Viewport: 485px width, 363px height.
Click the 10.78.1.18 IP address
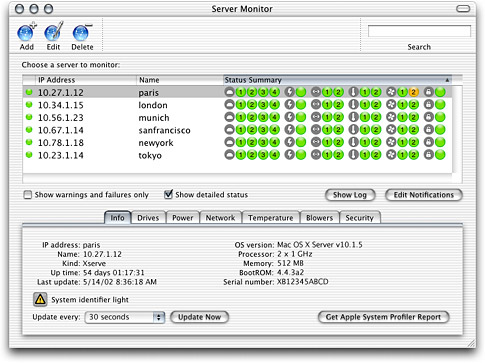coord(61,143)
